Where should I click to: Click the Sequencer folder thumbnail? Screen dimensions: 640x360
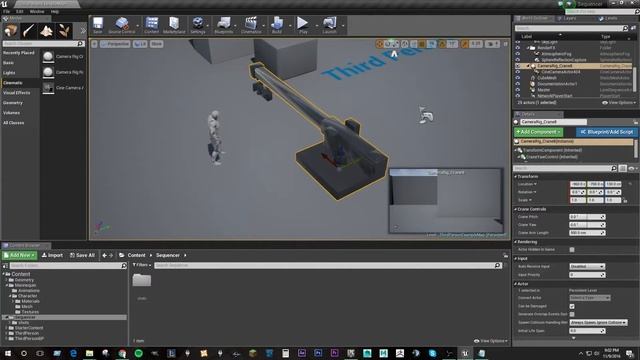(x=142, y=280)
